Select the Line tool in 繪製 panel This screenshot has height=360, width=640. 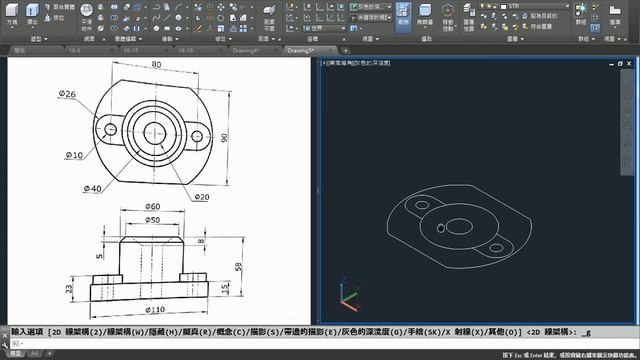167,18
